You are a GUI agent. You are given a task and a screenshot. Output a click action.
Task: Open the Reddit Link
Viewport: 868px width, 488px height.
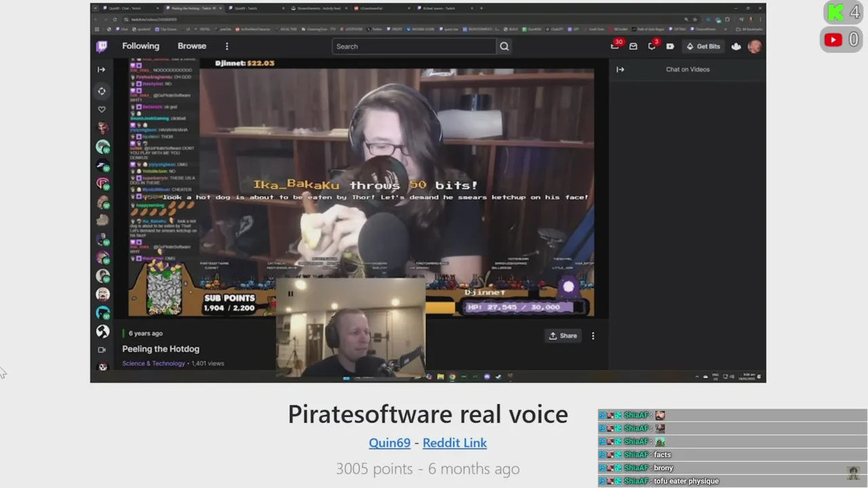[454, 443]
